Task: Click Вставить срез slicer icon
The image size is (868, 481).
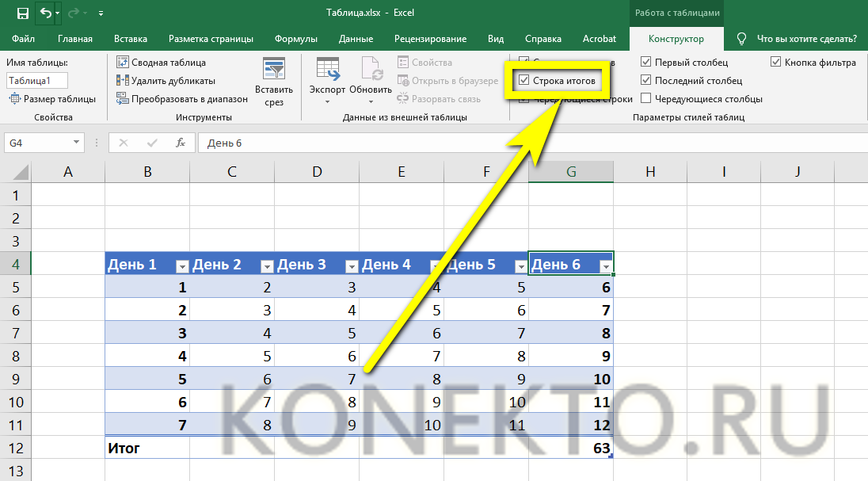Action: coord(274,70)
